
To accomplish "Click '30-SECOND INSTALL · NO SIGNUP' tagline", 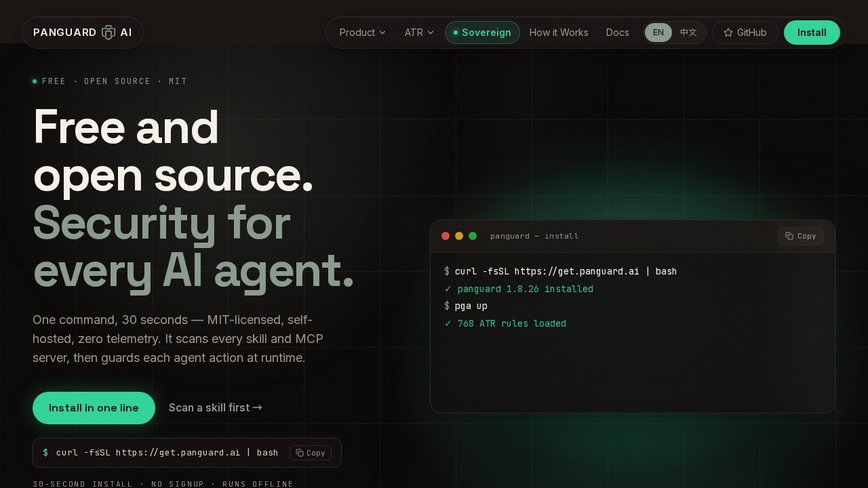I will 163,484.
